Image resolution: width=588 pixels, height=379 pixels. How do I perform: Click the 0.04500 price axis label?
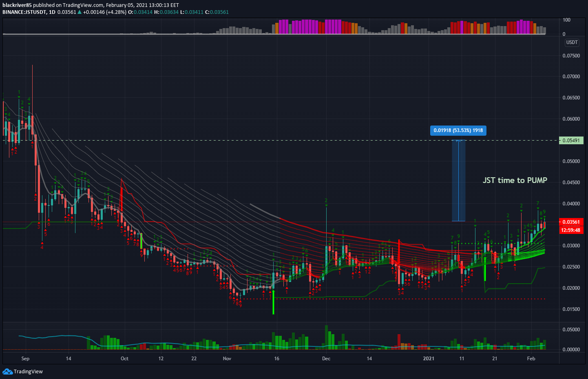pos(571,183)
